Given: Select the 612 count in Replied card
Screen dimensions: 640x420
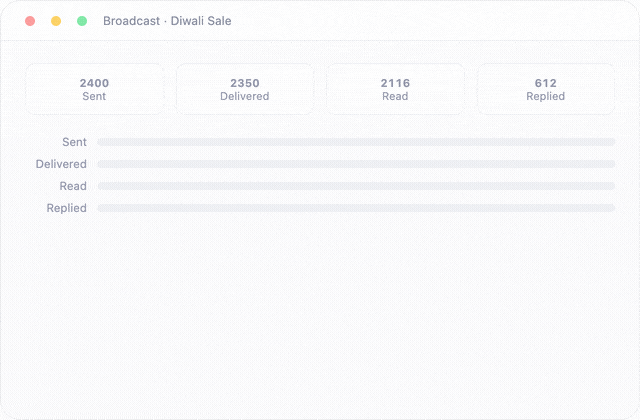Looking at the screenshot, I should click(x=546, y=83).
